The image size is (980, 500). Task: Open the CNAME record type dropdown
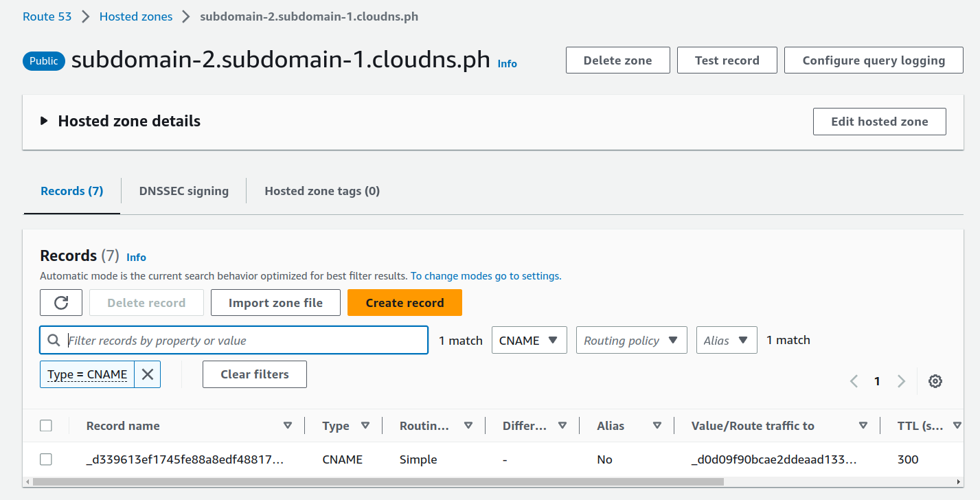coord(529,340)
